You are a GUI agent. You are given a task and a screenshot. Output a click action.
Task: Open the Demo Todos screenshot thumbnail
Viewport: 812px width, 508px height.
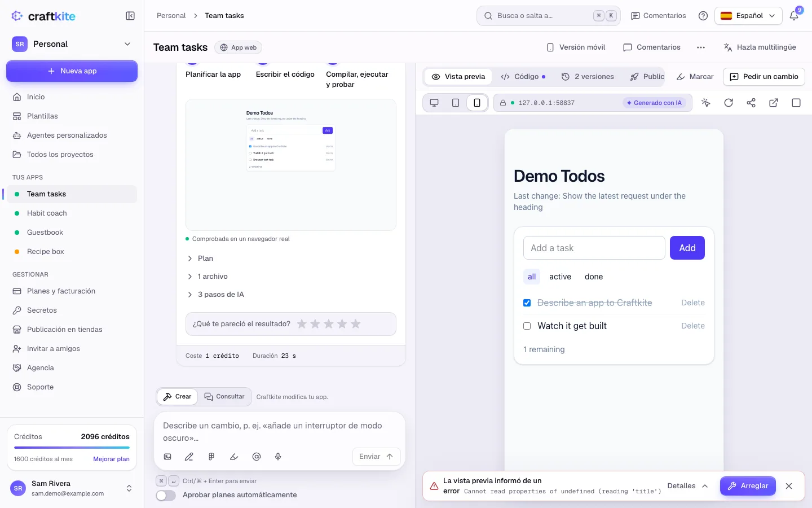pyautogui.click(x=291, y=165)
